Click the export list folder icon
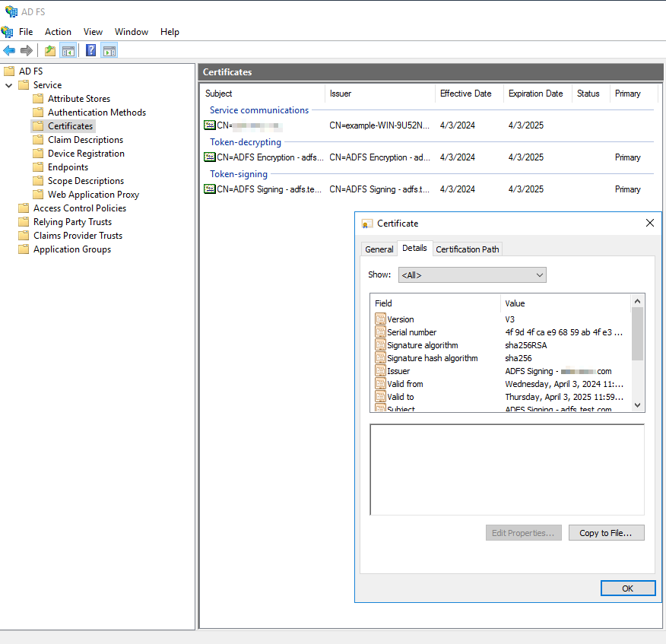 tap(49, 50)
